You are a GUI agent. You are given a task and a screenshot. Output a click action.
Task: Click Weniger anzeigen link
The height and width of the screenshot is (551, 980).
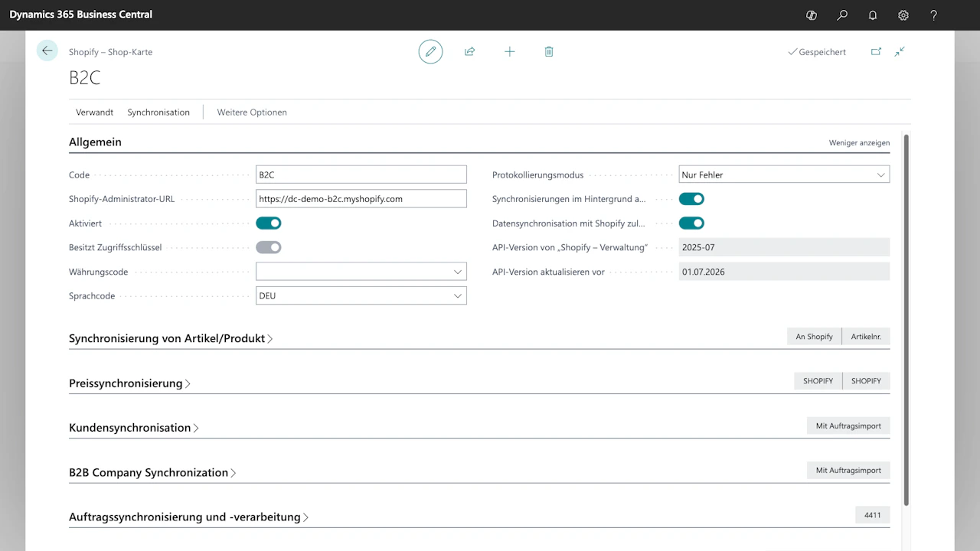pos(859,142)
